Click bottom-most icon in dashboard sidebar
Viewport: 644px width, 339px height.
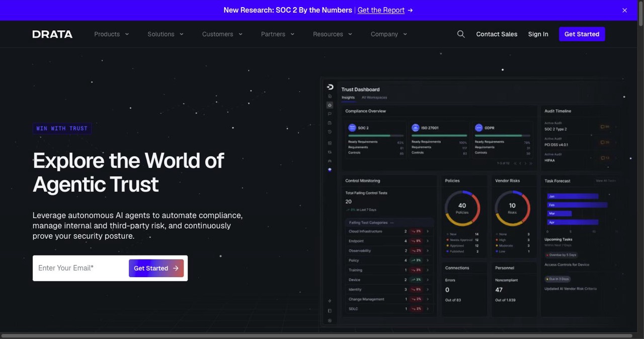coord(330,320)
